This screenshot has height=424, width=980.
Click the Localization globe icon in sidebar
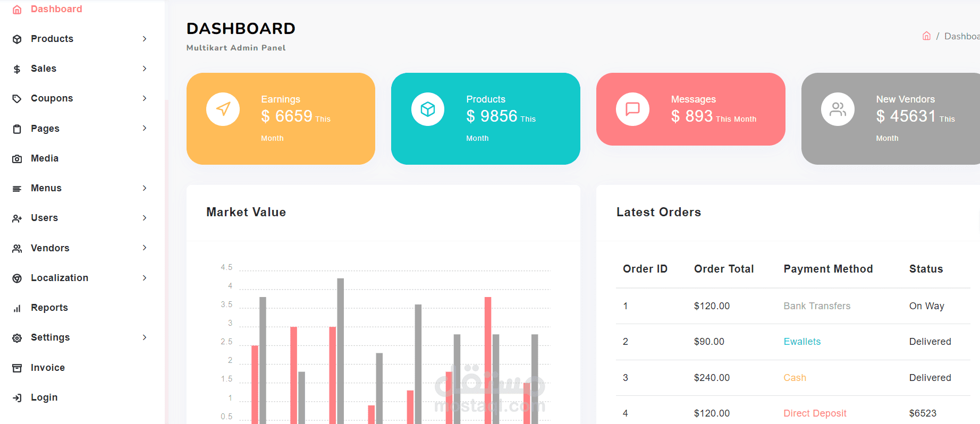(x=17, y=278)
